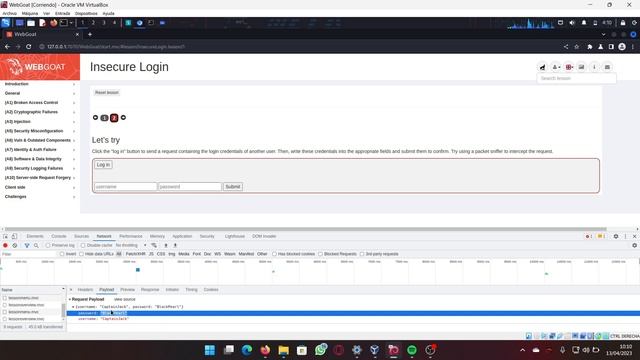Open network search magnifier

point(36,245)
